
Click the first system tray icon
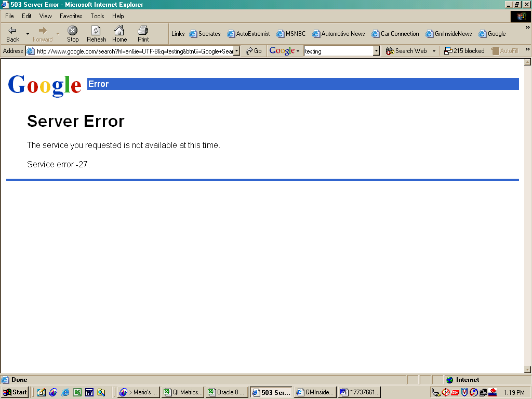[436, 393]
